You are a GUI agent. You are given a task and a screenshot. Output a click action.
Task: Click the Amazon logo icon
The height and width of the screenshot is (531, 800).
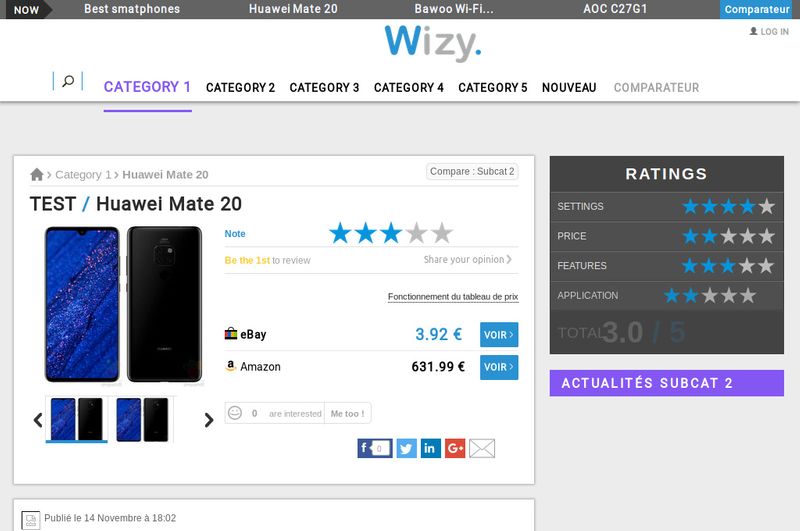[231, 366]
